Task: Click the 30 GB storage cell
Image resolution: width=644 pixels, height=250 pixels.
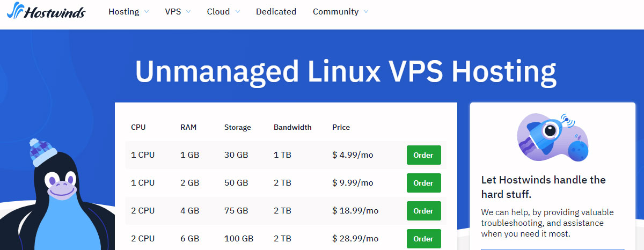Action: (236, 155)
